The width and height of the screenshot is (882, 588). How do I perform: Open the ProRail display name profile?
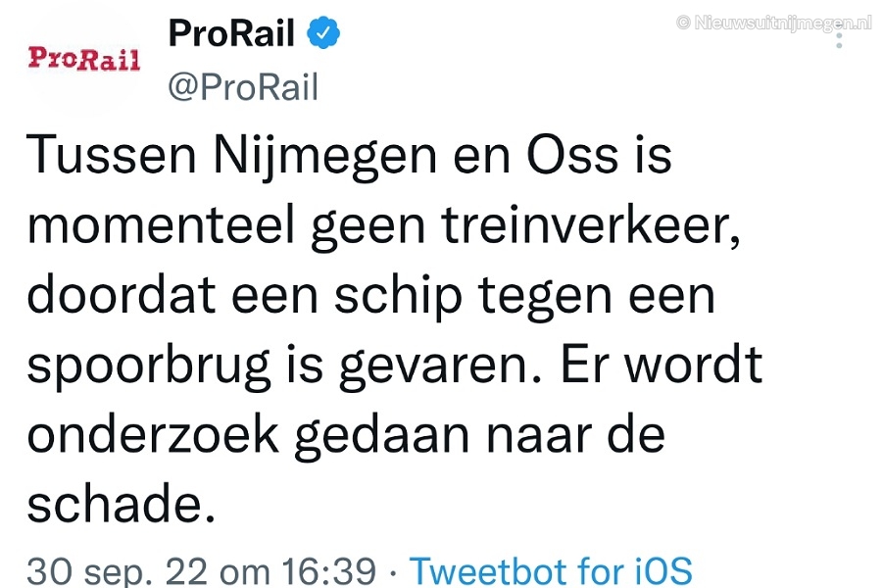231,32
